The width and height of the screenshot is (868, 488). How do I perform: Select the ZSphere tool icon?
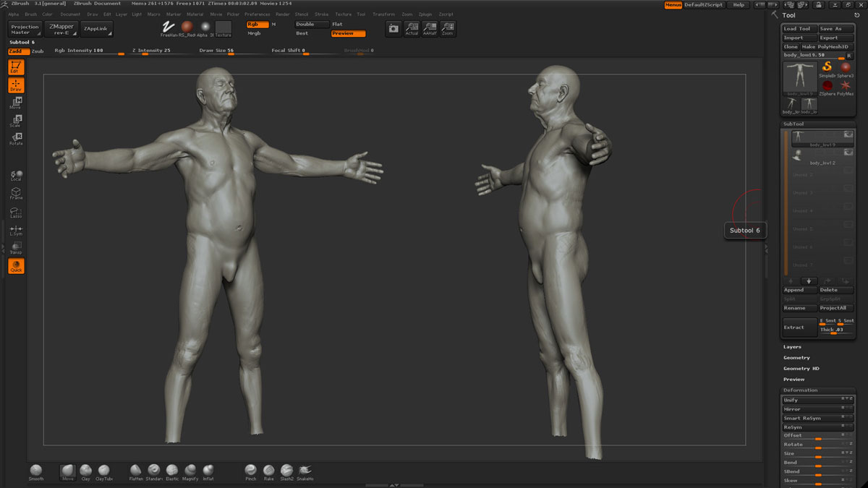click(x=827, y=85)
